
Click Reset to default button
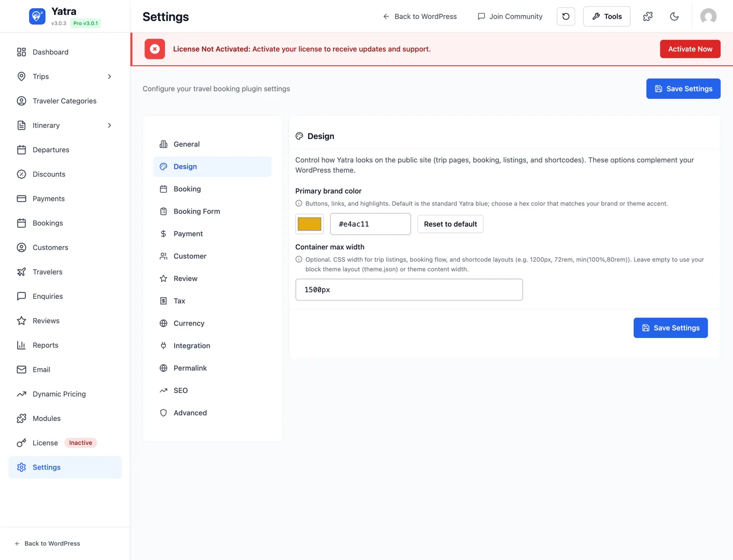click(x=450, y=224)
